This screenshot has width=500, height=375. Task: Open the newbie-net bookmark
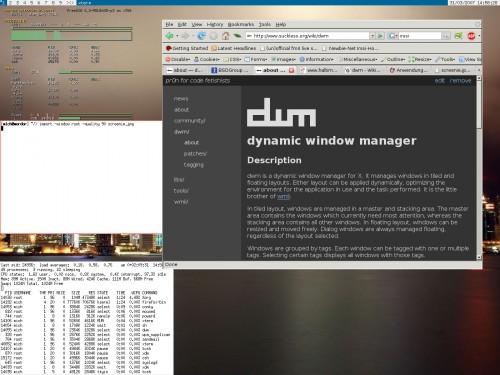point(350,48)
